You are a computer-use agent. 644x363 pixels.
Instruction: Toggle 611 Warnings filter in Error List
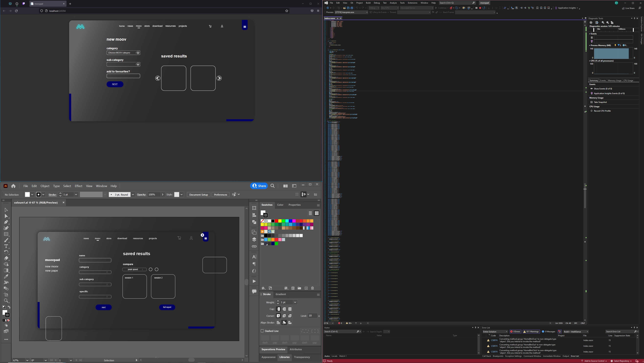coord(531,332)
